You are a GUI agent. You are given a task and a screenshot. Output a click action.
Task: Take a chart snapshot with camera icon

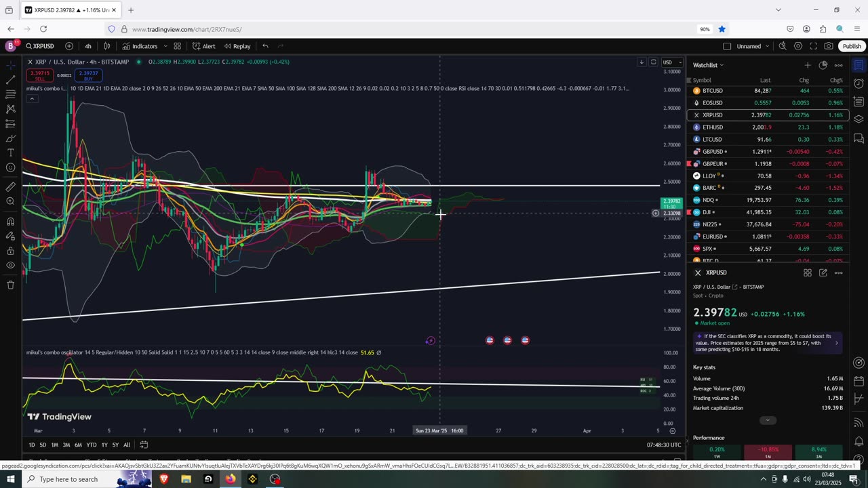tap(829, 46)
